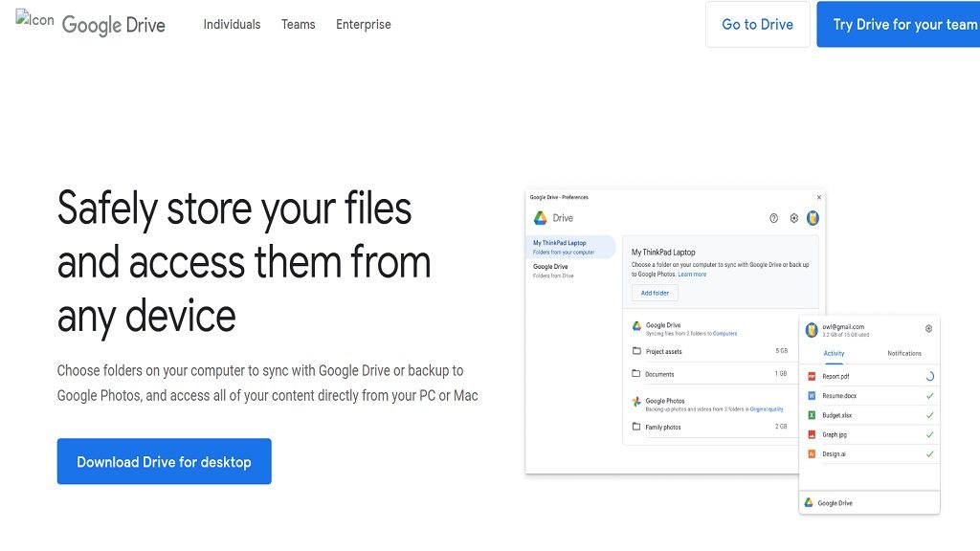Image resolution: width=980 pixels, height=551 pixels.
Task: Click the Go to Drive button
Action: (758, 24)
